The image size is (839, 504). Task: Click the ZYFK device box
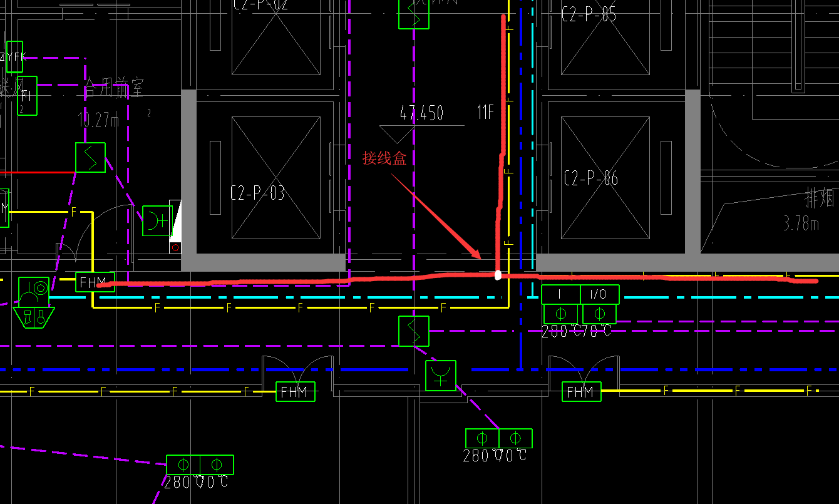coord(14,57)
